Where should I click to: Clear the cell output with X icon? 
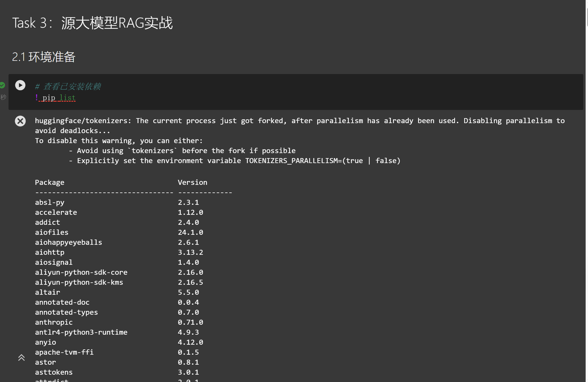[x=20, y=121]
